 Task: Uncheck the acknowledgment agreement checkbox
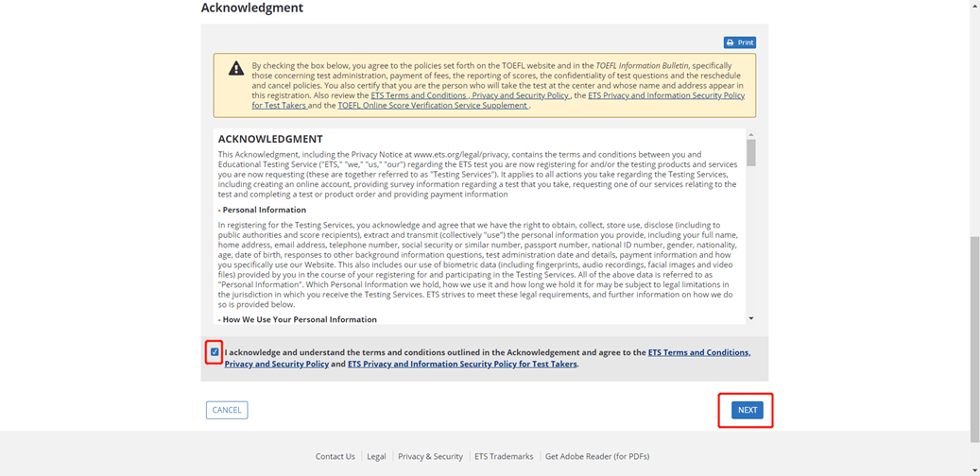[215, 351]
